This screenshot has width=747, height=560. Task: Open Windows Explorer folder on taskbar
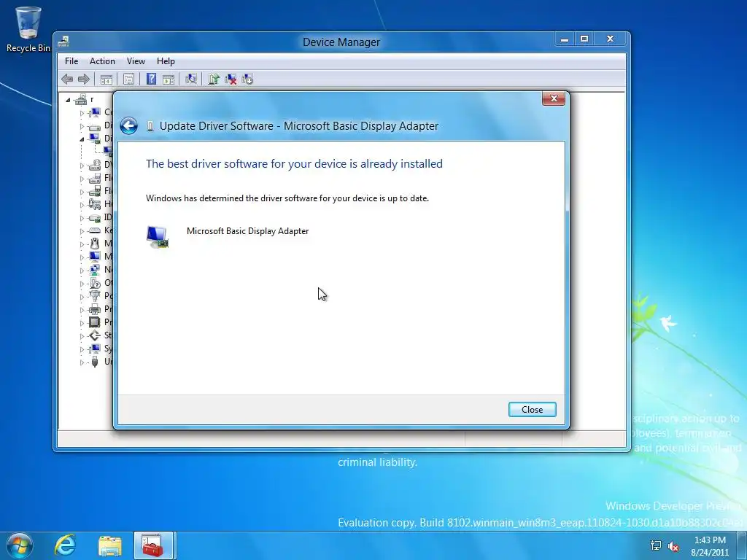pos(110,545)
